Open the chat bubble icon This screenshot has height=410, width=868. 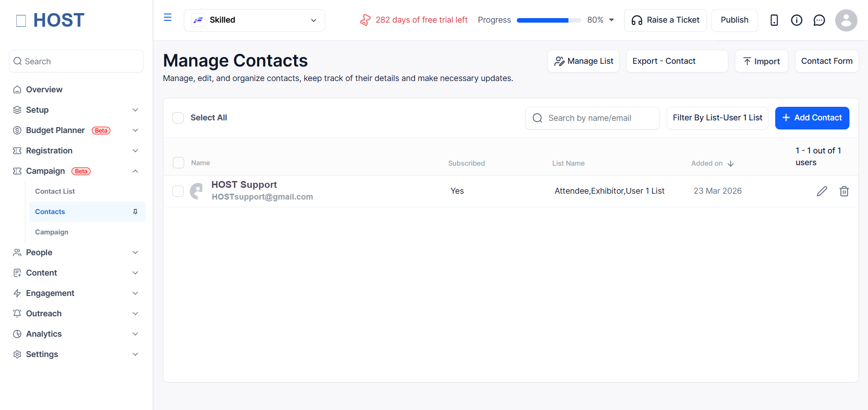(x=819, y=20)
